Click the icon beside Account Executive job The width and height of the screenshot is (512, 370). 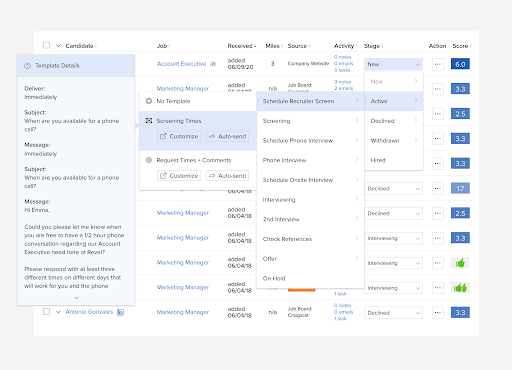click(213, 64)
